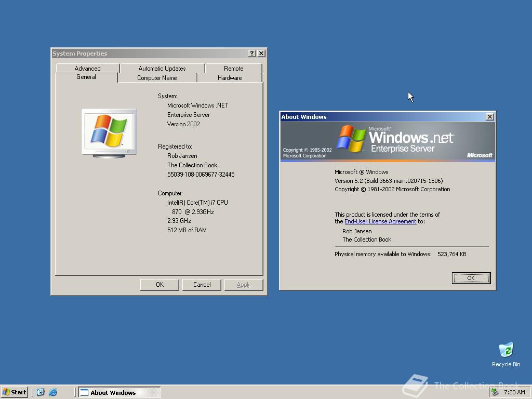This screenshot has width=532, height=399.
Task: Click 'The Collection Book' in About Windows
Action: point(367,240)
